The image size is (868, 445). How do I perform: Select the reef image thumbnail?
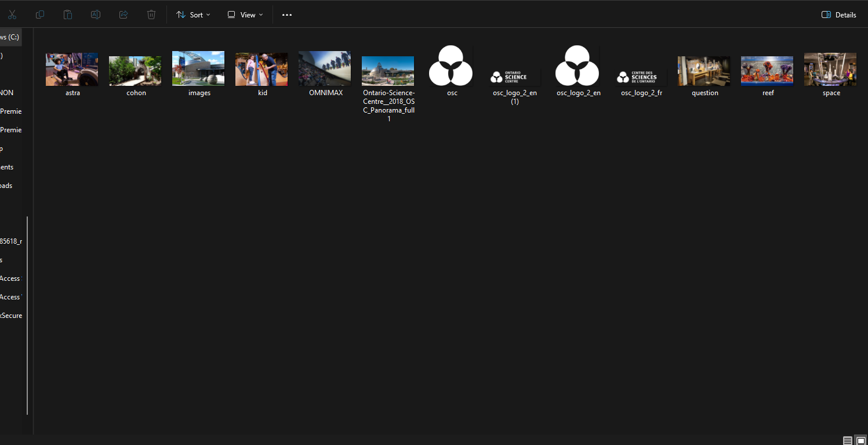point(767,71)
